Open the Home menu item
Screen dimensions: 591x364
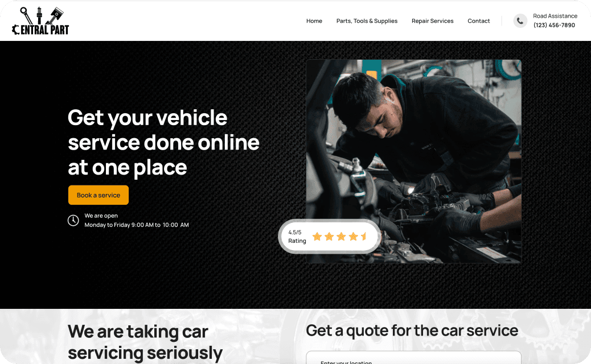tap(314, 21)
